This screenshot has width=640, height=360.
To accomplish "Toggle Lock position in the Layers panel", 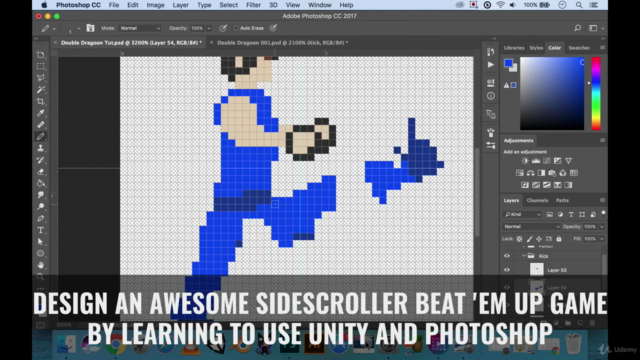I will coord(539,239).
